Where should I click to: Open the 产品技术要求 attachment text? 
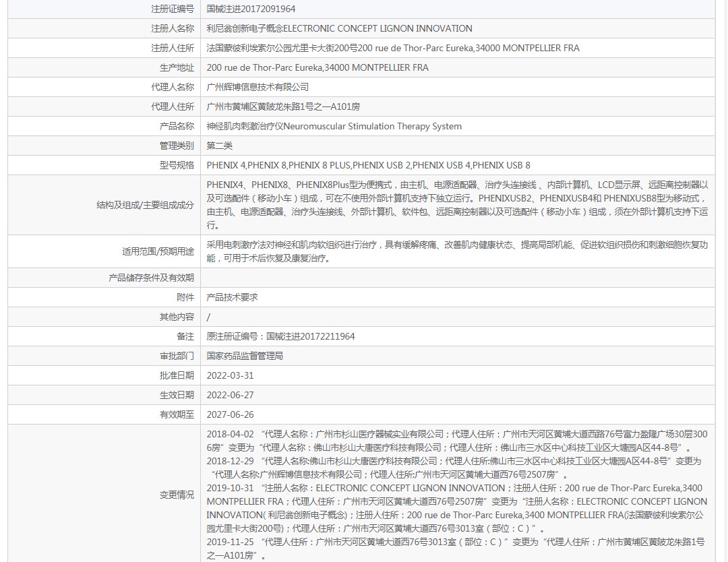tap(232, 297)
